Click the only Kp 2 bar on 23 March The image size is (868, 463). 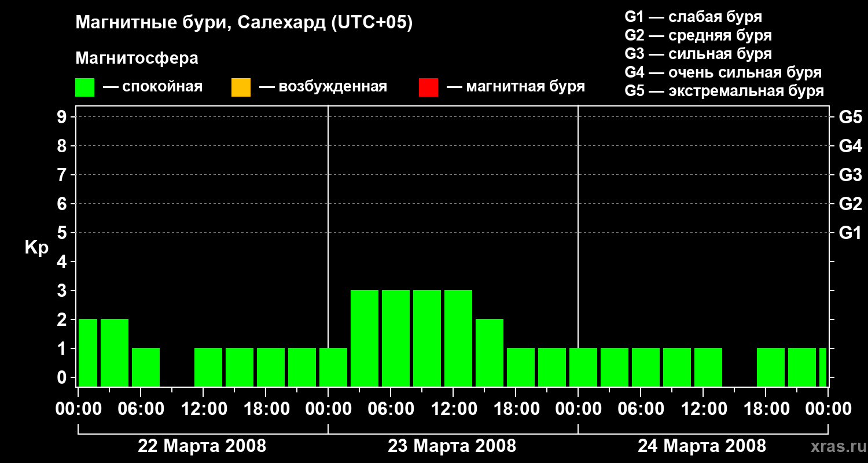(490, 352)
